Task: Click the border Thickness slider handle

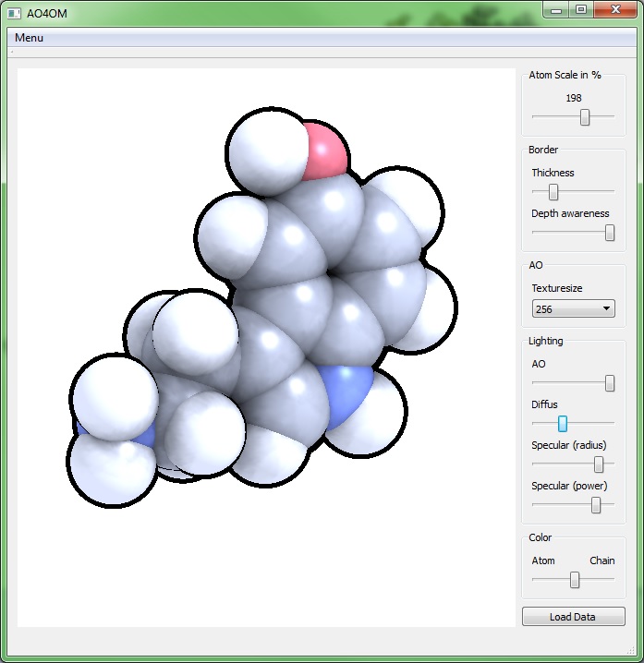Action: [553, 192]
